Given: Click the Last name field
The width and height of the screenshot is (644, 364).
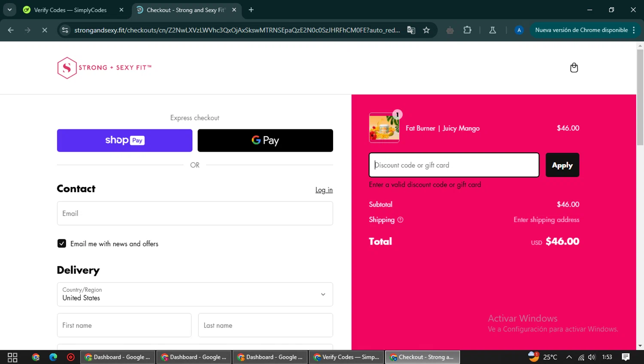Looking at the screenshot, I should (x=265, y=325).
